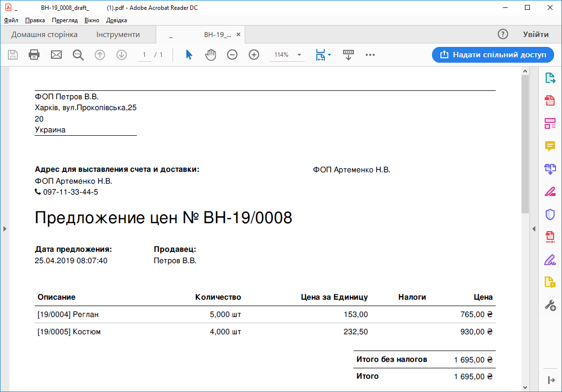
Task: Open More Tools wrench icon in sidebar
Action: point(550,306)
